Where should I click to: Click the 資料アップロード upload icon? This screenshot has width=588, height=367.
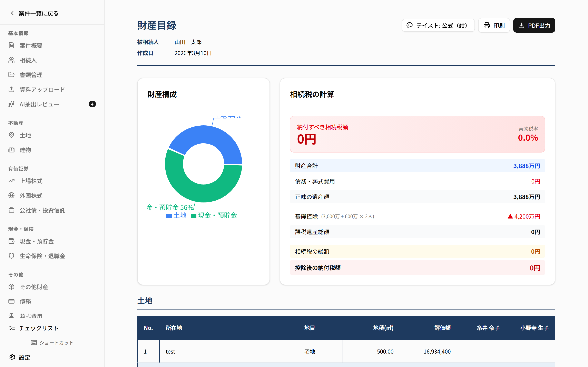point(12,89)
